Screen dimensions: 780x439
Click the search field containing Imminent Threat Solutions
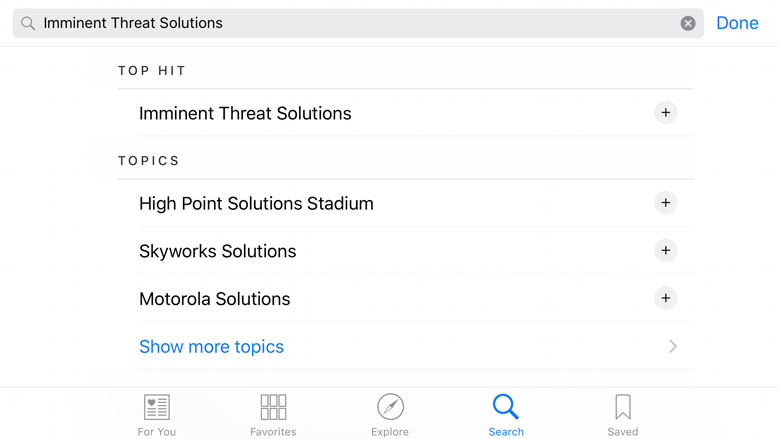tap(358, 23)
